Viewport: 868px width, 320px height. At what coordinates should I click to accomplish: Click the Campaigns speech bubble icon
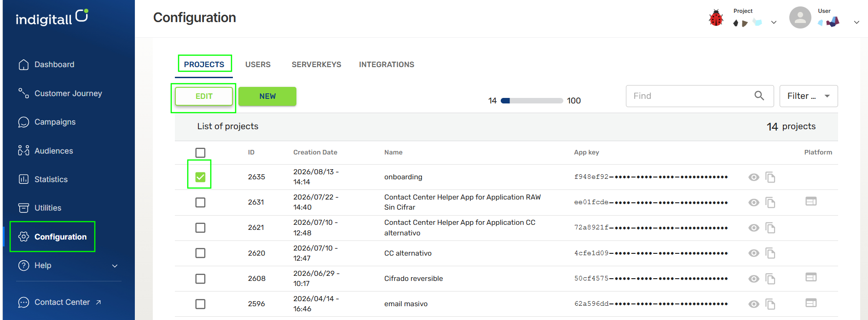[23, 122]
